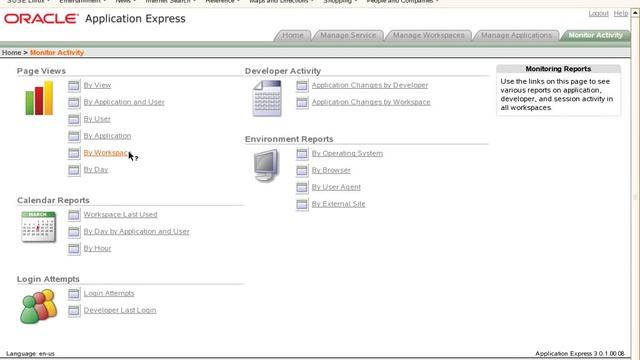Click the Login Attempts people group icon
640x360 pixels.
(38, 306)
